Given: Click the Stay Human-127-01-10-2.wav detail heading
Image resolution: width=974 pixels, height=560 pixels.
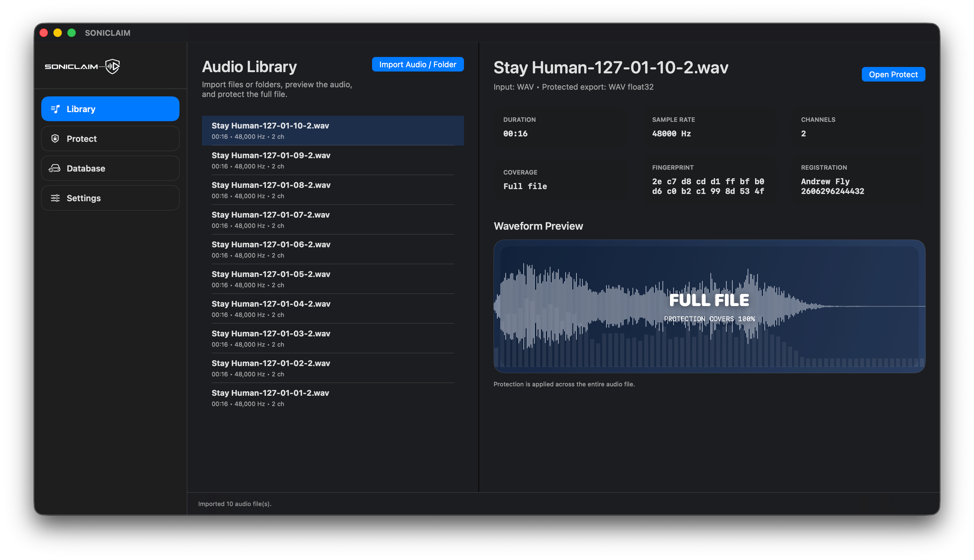Looking at the screenshot, I should pos(611,67).
